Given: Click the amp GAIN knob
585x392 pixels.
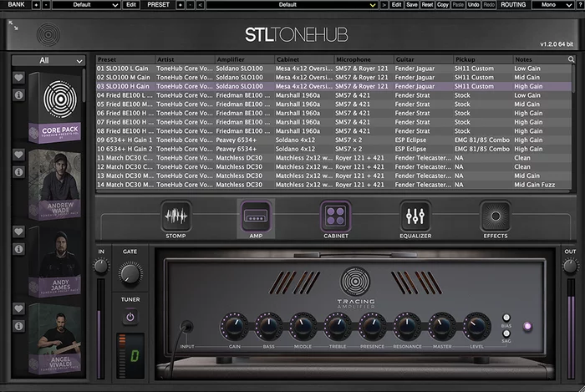Looking at the screenshot, I should point(234,326).
